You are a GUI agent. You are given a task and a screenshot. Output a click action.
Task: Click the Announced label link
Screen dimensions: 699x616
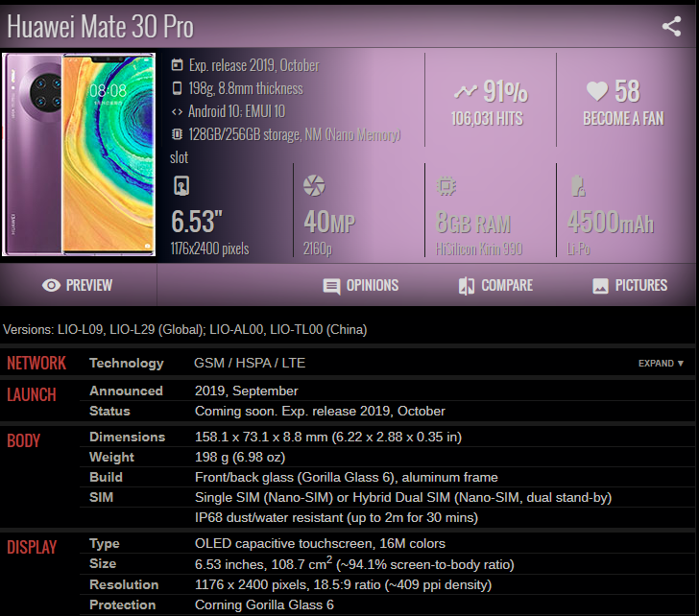point(126,391)
